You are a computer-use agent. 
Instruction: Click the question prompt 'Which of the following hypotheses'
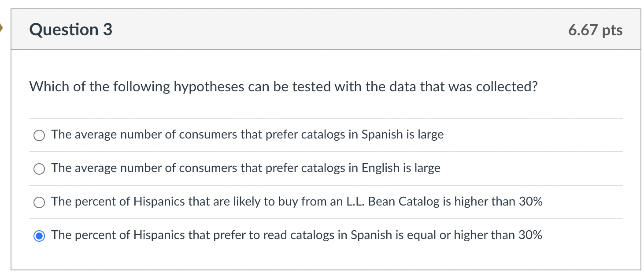pyautogui.click(x=283, y=86)
